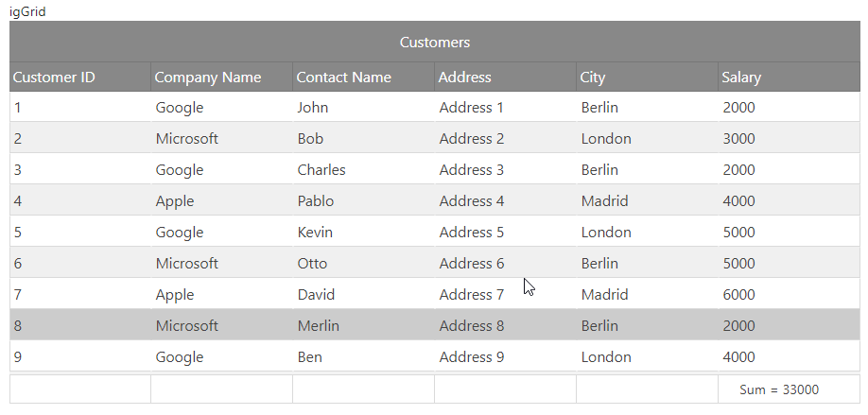Image resolution: width=868 pixels, height=415 pixels.
Task: Click the Address 4 cell
Action: pos(472,201)
